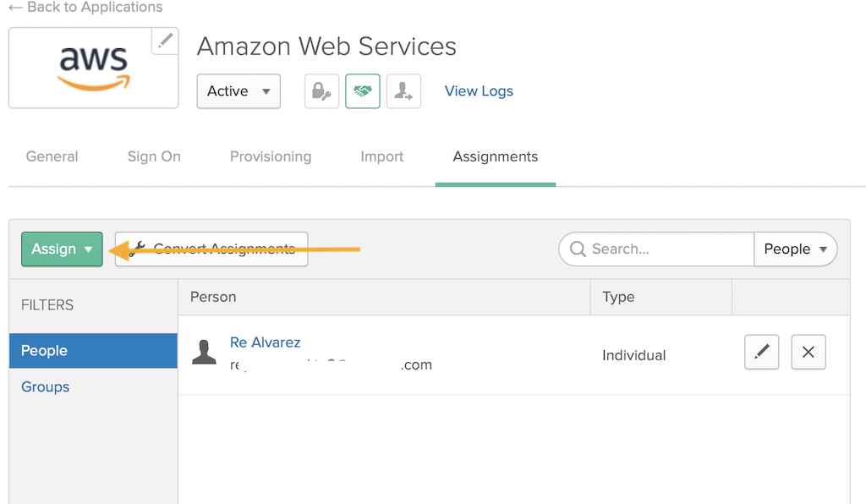Expand the Assign dropdown button
This screenshot has width=866, height=504.
pos(62,249)
